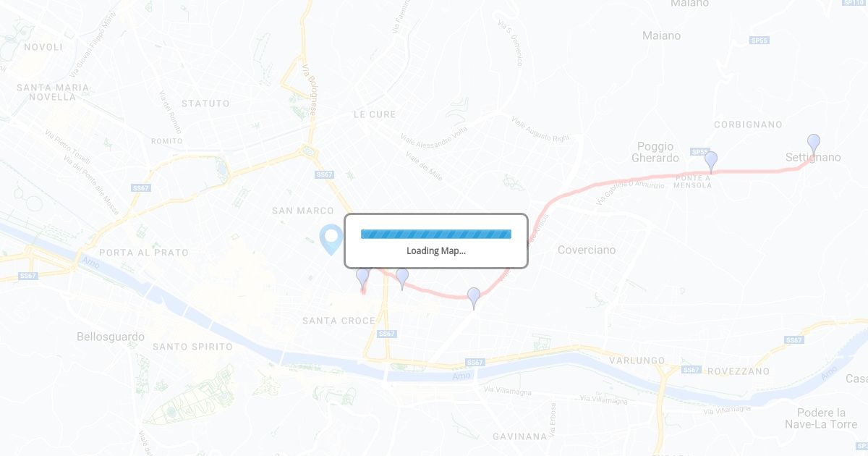Click the Coverciano map label

point(587,250)
